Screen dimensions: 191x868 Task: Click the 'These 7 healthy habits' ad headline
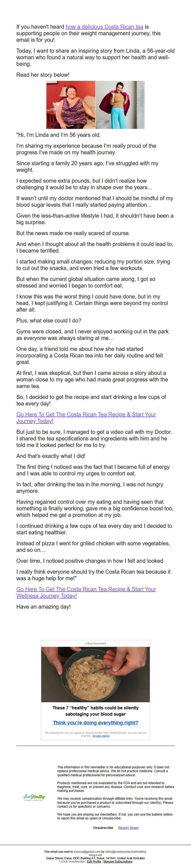point(95,711)
